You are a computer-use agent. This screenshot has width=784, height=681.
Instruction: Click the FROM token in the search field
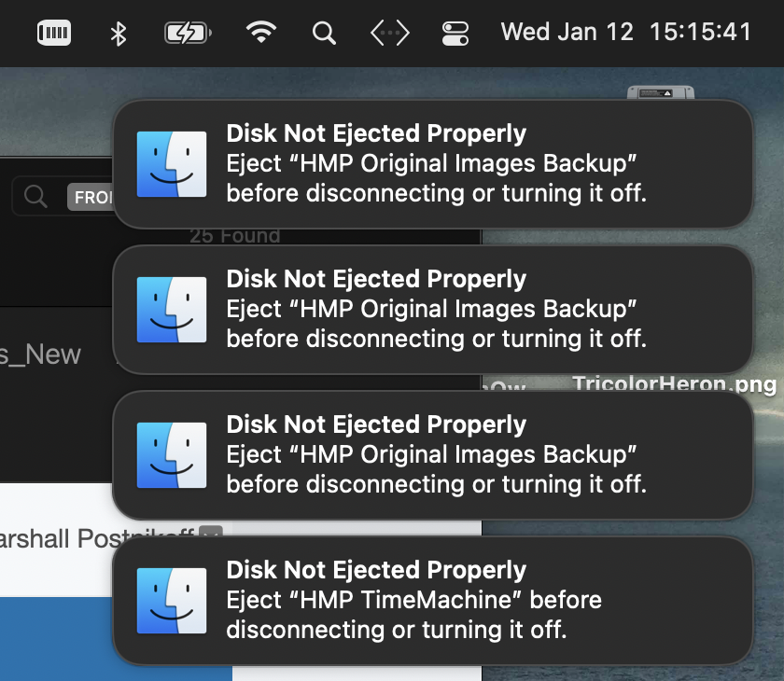point(94,197)
